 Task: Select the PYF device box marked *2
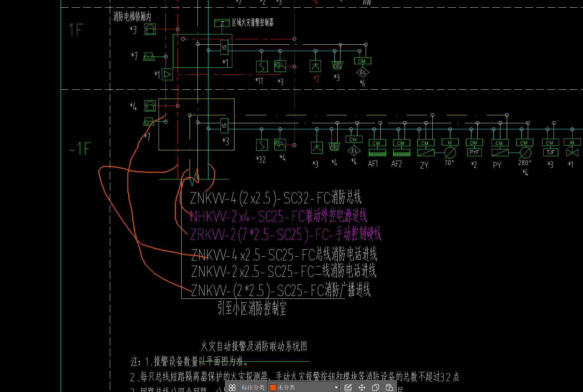474,152
